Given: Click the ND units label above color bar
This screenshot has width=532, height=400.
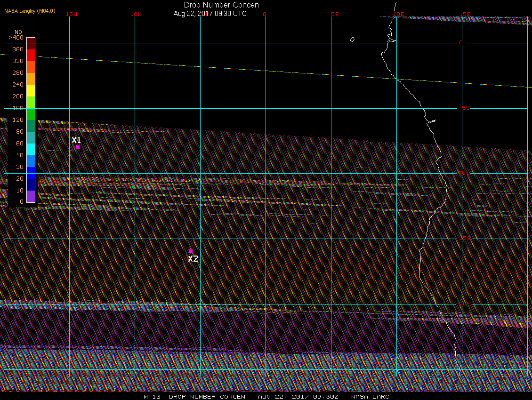Looking at the screenshot, I should pos(18,32).
